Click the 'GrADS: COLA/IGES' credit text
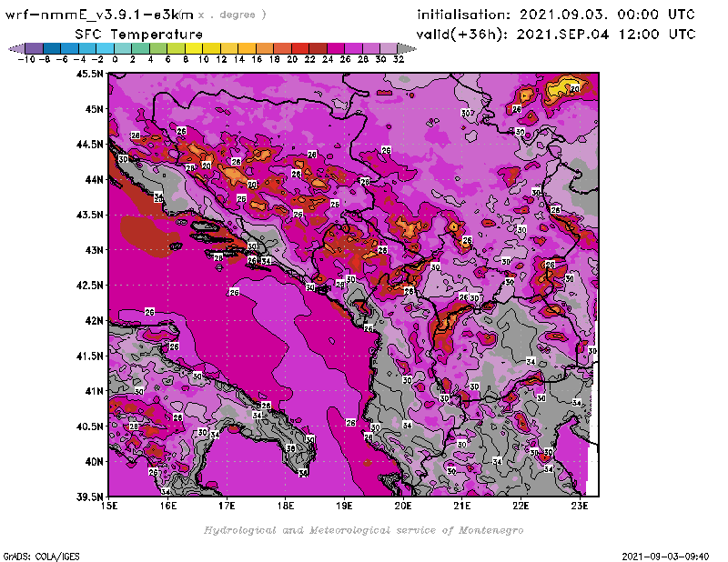728x562 pixels. 41,557
